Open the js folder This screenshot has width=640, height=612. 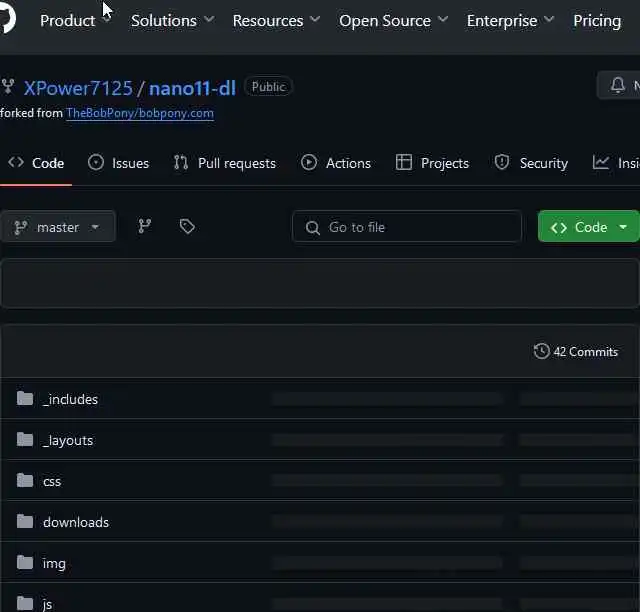(47, 604)
